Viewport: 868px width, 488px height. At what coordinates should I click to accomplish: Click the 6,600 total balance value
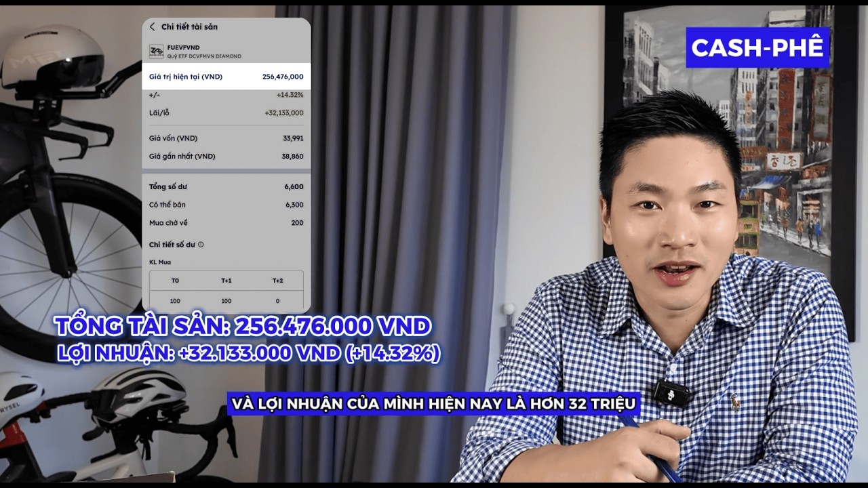point(294,186)
